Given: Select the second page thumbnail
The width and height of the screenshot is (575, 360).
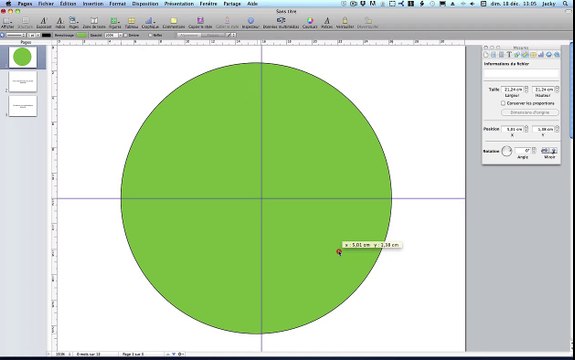Looking at the screenshot, I should pyautogui.click(x=23, y=81).
